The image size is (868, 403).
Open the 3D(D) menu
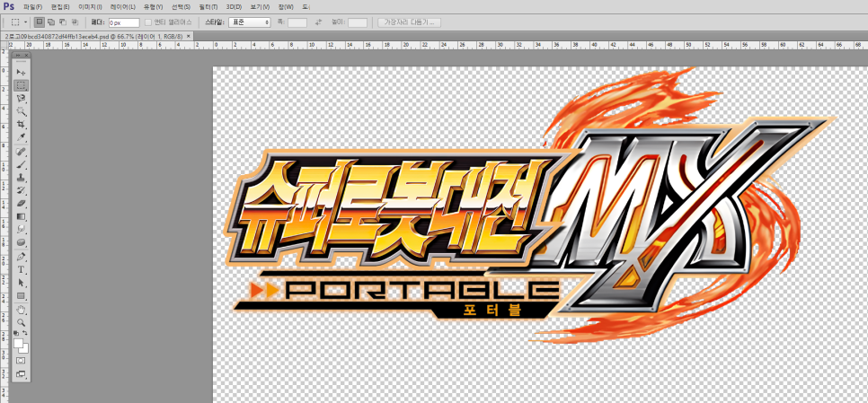(234, 6)
